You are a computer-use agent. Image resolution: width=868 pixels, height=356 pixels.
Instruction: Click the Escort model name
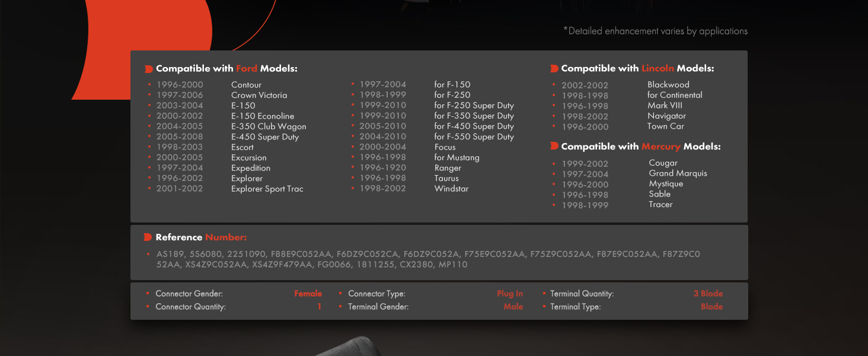pyautogui.click(x=242, y=147)
